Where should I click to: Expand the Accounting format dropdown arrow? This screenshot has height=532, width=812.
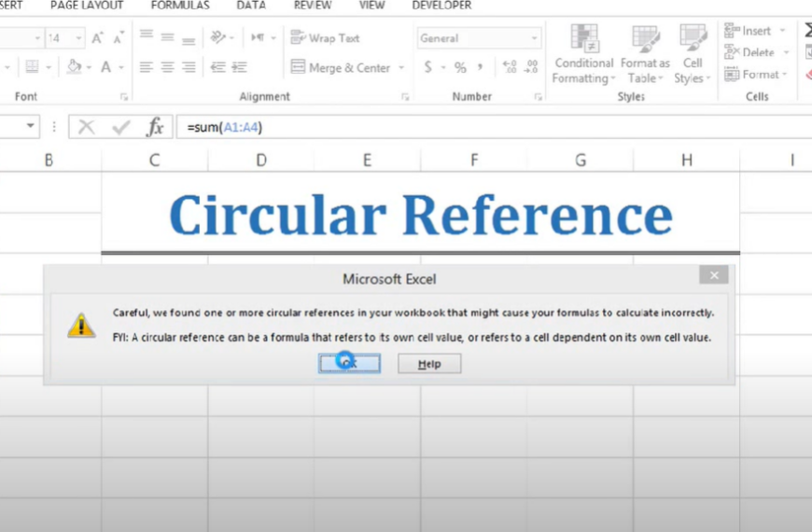click(443, 67)
